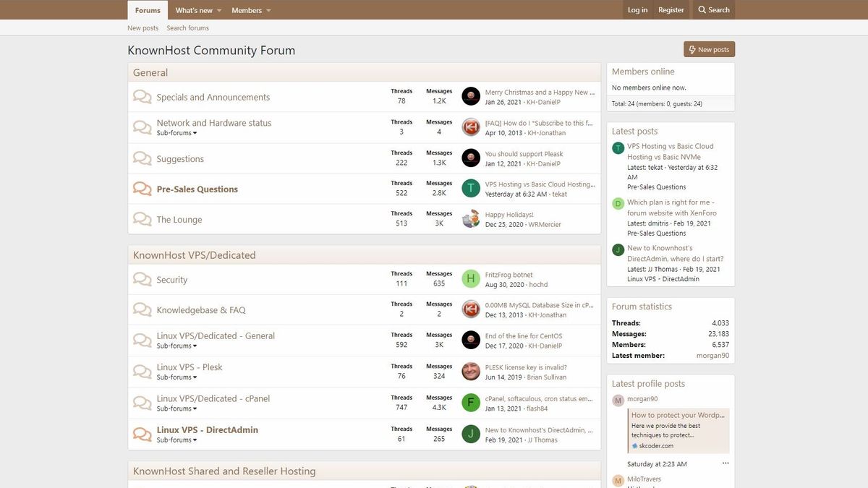Select Search forums in the sub-navigation
Viewport: 868px width, 488px height.
coord(187,27)
